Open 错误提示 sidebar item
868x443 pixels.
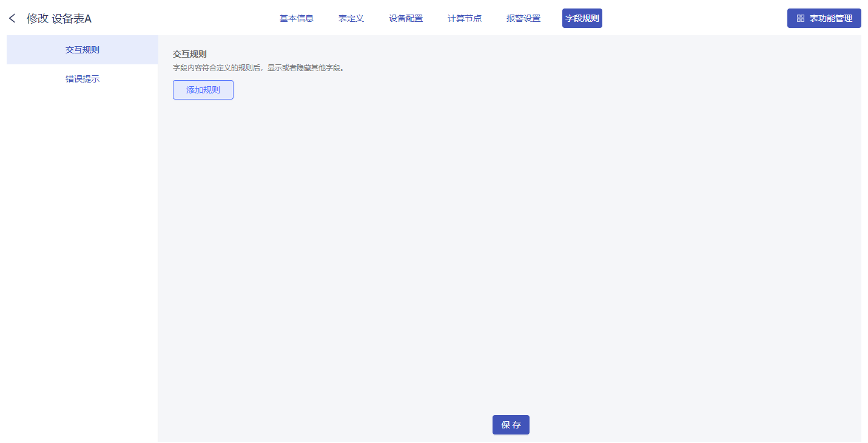click(x=82, y=79)
